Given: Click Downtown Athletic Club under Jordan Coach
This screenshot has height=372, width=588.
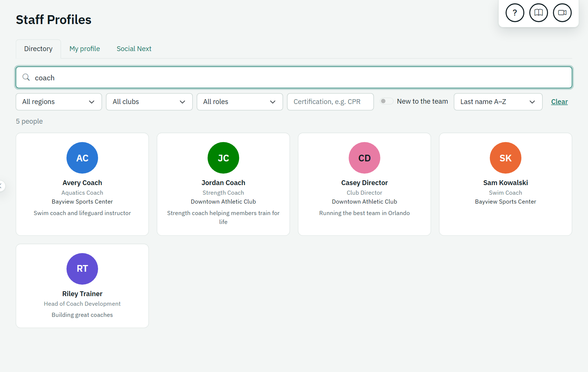Looking at the screenshot, I should pos(223,202).
